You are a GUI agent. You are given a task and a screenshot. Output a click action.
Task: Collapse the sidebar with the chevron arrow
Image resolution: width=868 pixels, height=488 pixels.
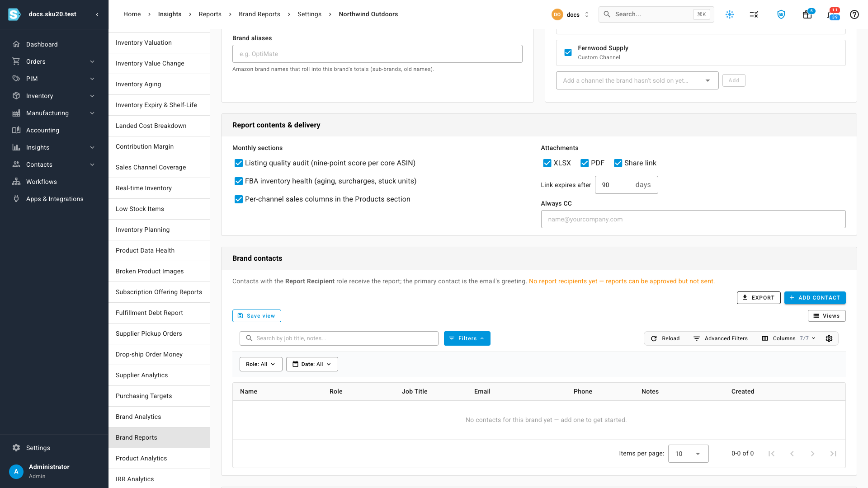[x=97, y=14]
